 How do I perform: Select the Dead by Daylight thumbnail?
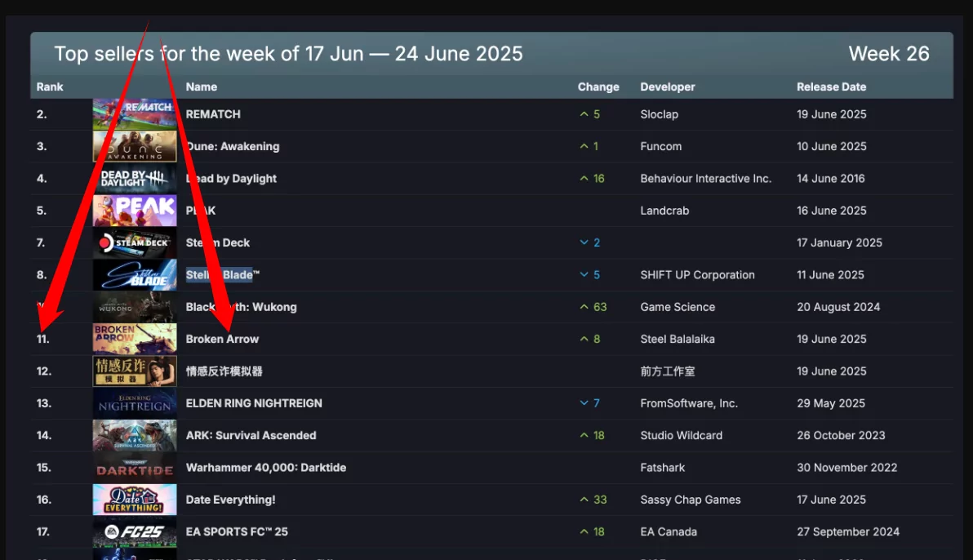click(x=135, y=179)
